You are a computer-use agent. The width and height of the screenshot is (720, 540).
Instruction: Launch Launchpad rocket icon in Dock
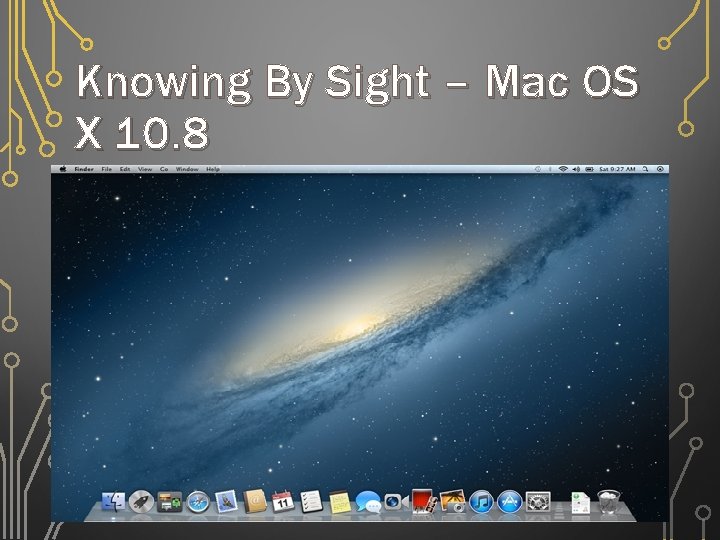pos(141,501)
